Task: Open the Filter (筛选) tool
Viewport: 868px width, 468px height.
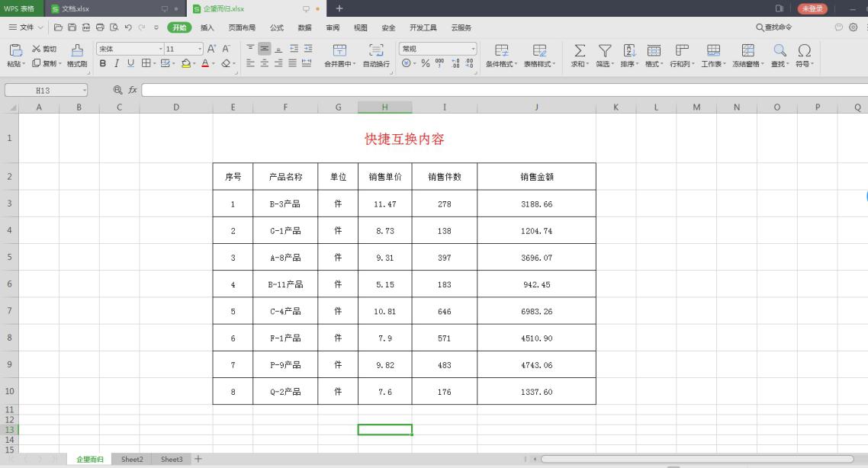Action: pos(604,53)
